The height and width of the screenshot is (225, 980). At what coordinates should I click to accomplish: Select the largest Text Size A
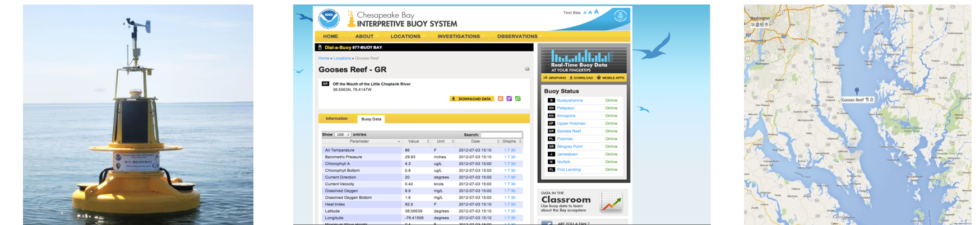[597, 12]
